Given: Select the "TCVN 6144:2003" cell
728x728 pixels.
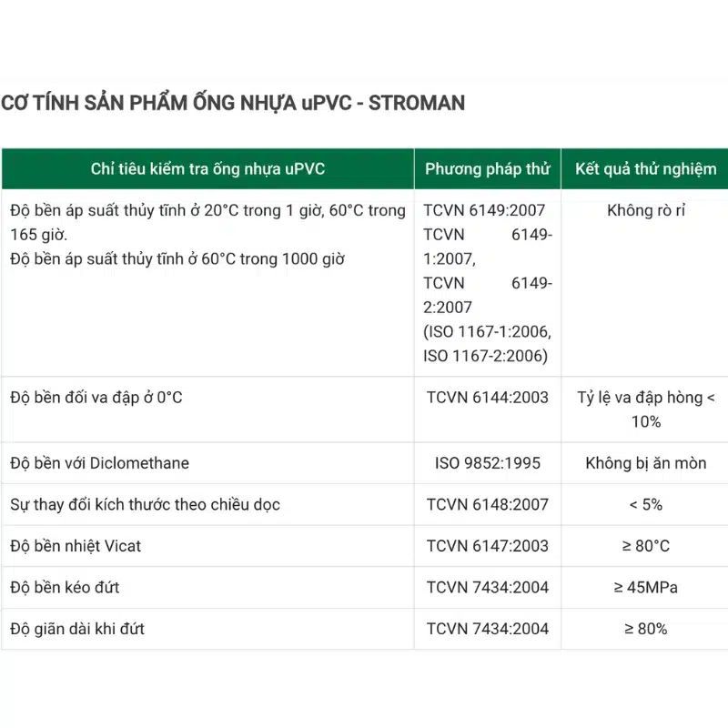Looking at the screenshot, I should [488, 398].
